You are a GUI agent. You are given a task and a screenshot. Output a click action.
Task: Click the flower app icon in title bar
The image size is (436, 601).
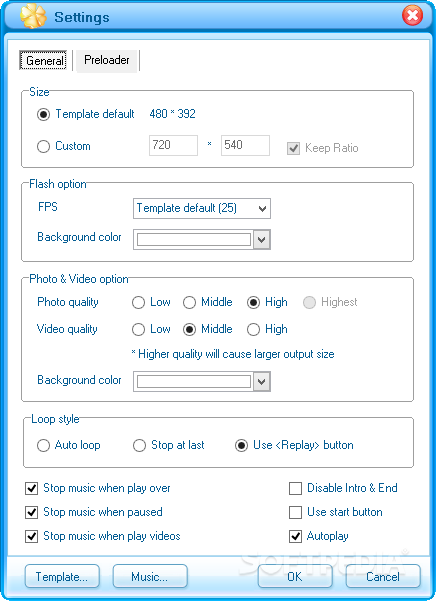click(33, 16)
